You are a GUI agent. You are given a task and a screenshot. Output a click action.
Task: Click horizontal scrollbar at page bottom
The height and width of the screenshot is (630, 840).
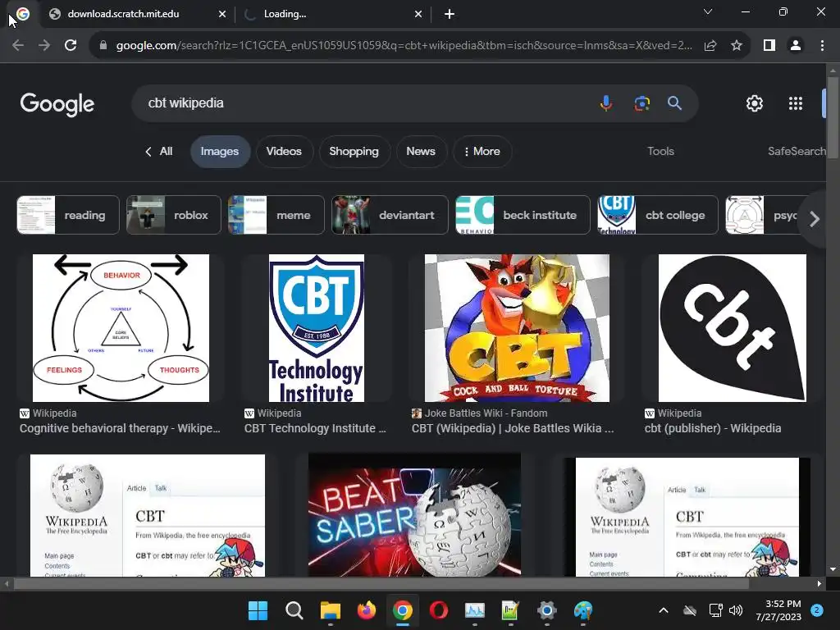pos(381,583)
